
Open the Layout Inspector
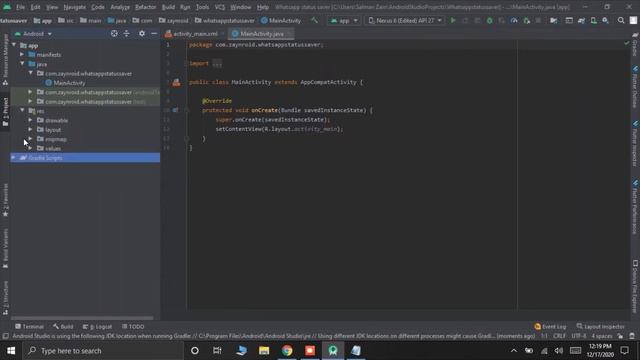tap(600, 327)
